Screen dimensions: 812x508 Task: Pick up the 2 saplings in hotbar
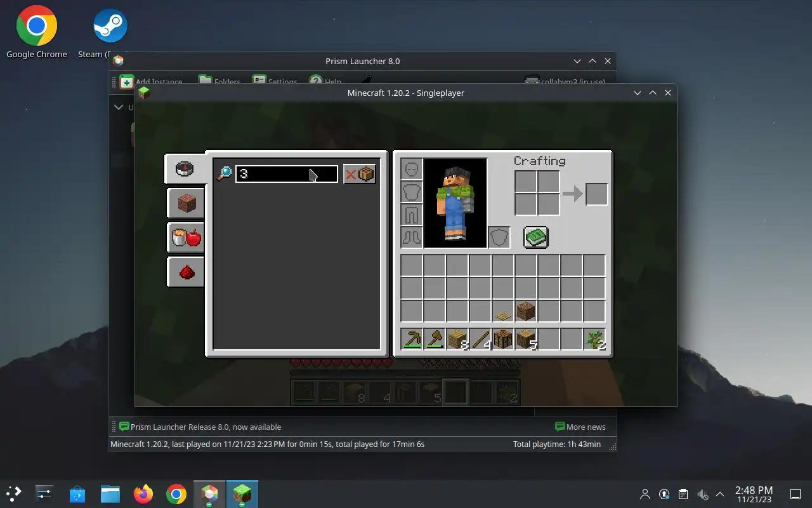tap(594, 339)
